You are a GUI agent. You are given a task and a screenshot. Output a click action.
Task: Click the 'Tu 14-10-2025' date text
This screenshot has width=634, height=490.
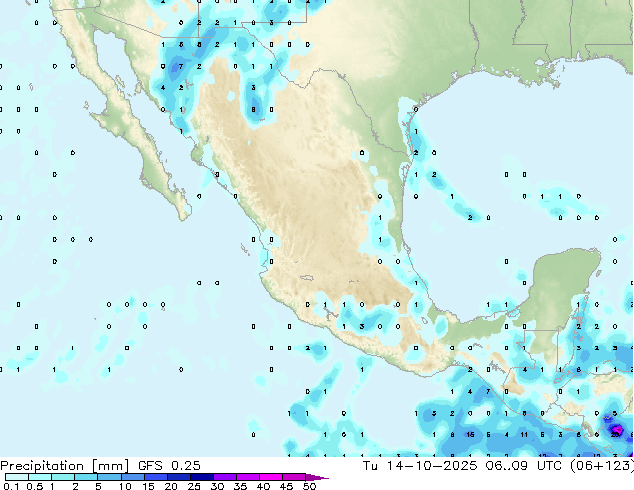pos(420,466)
